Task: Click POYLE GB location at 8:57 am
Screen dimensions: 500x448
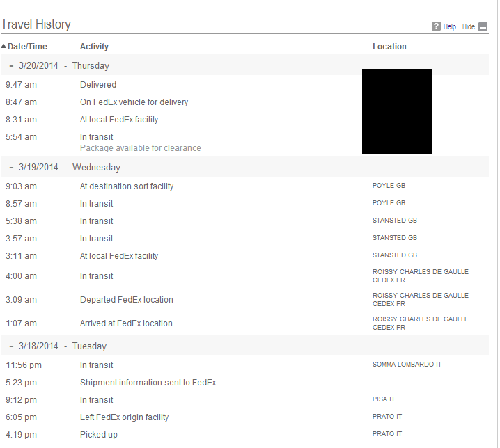Action: (389, 203)
